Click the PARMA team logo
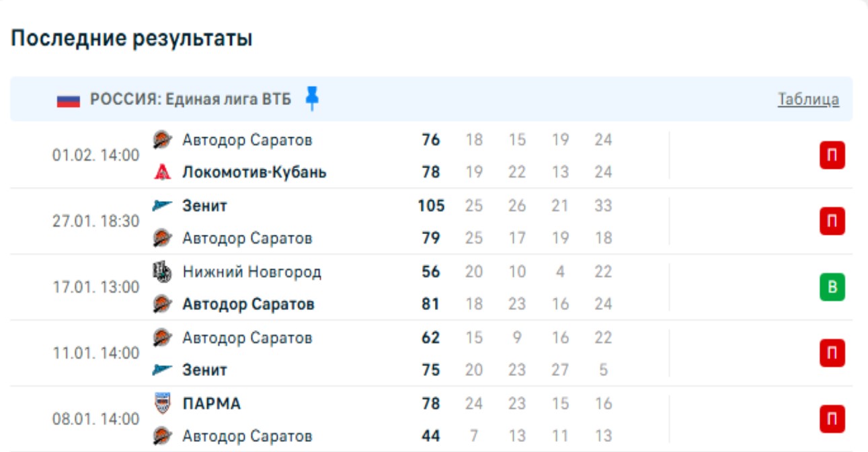This screenshot has width=868, height=452. pos(162,404)
